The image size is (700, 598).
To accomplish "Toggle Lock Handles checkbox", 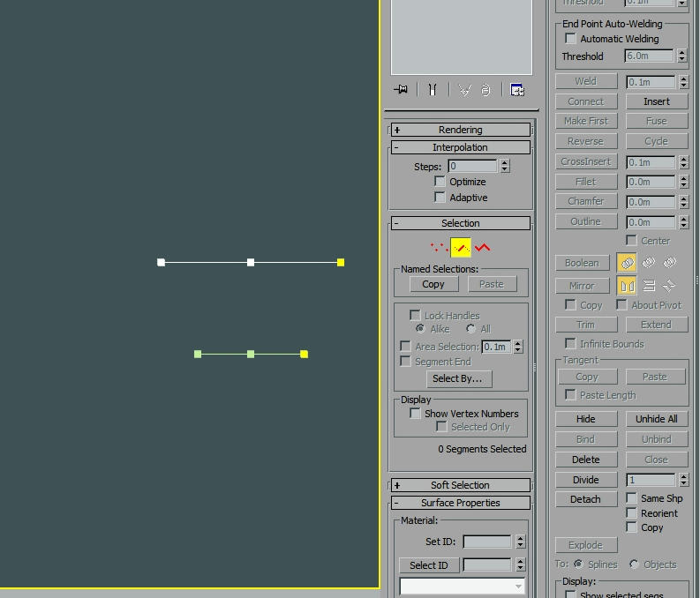I will [x=415, y=315].
